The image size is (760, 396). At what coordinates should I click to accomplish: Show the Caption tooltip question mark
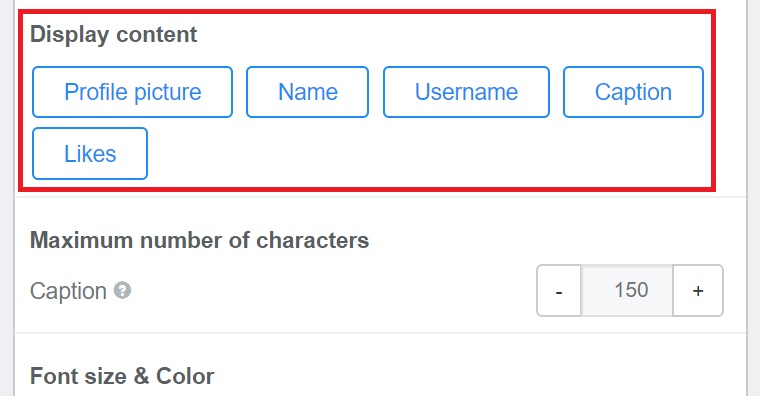(122, 290)
